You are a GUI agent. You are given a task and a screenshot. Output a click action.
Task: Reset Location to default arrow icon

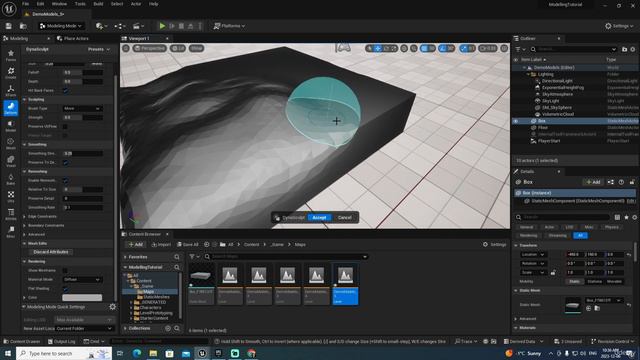coord(629,254)
